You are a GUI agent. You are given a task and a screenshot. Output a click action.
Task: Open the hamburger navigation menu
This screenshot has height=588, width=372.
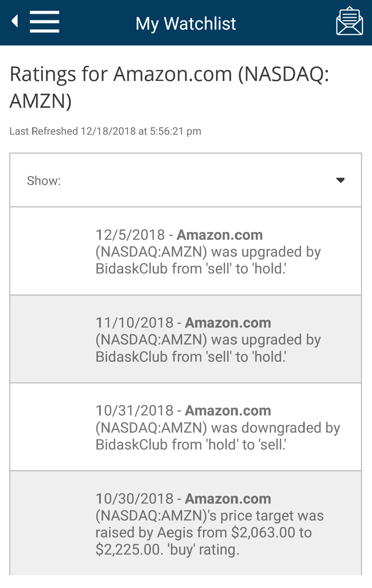click(x=44, y=22)
